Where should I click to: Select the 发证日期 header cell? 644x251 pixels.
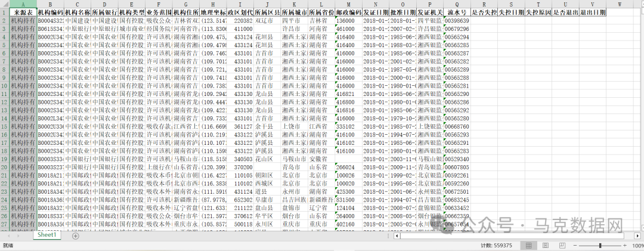click(x=376, y=13)
